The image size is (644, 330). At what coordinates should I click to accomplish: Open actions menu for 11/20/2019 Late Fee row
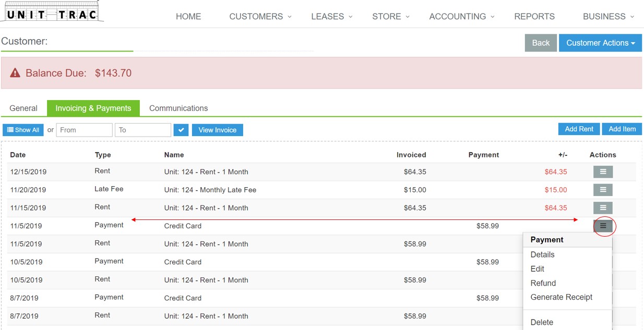(603, 190)
